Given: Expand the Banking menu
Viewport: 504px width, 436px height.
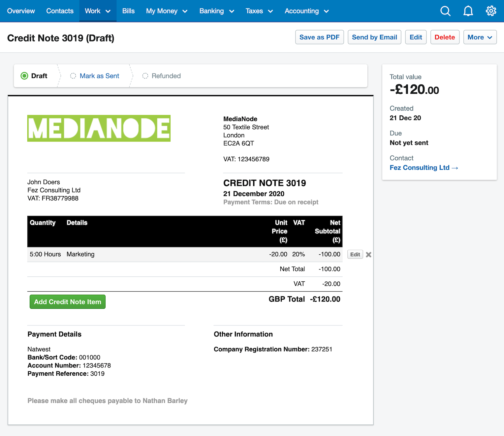Looking at the screenshot, I should pyautogui.click(x=217, y=11).
